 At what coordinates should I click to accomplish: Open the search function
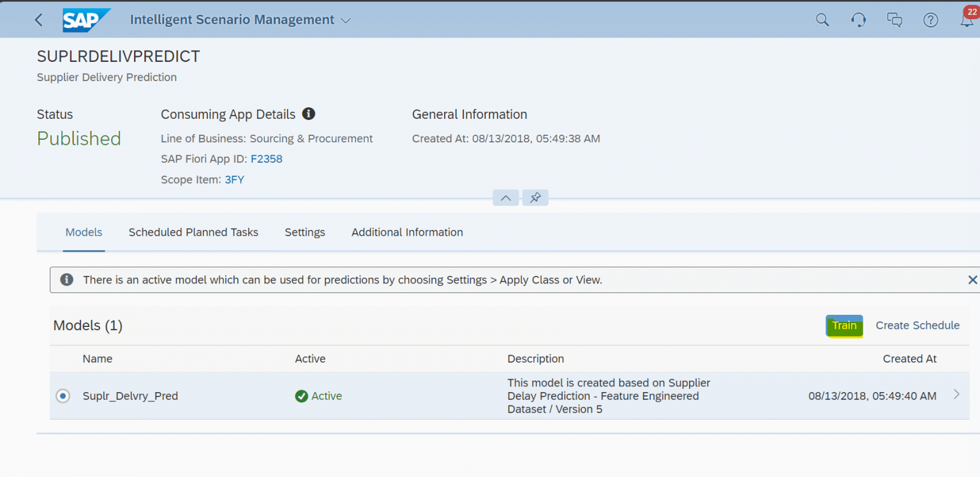click(822, 20)
